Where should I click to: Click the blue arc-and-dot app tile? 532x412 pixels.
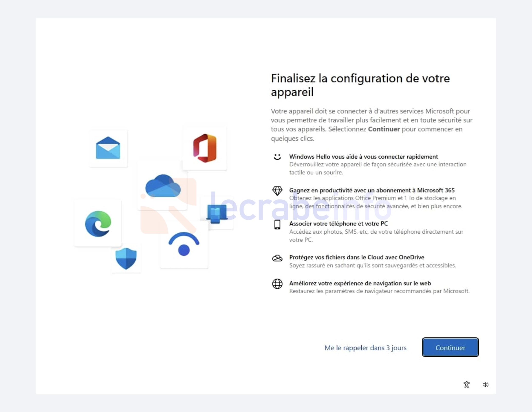(x=184, y=244)
